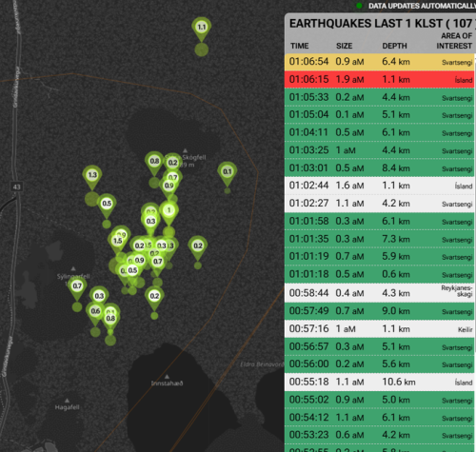The height and width of the screenshot is (452, 476).
Task: Click the 00:58:44 Reykjanesskagi row
Action: tap(380, 292)
